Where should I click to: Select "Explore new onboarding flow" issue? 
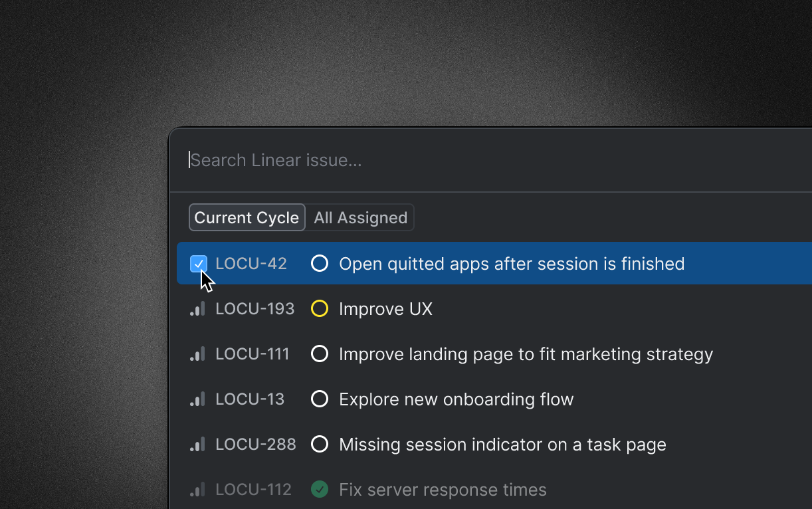(x=456, y=399)
